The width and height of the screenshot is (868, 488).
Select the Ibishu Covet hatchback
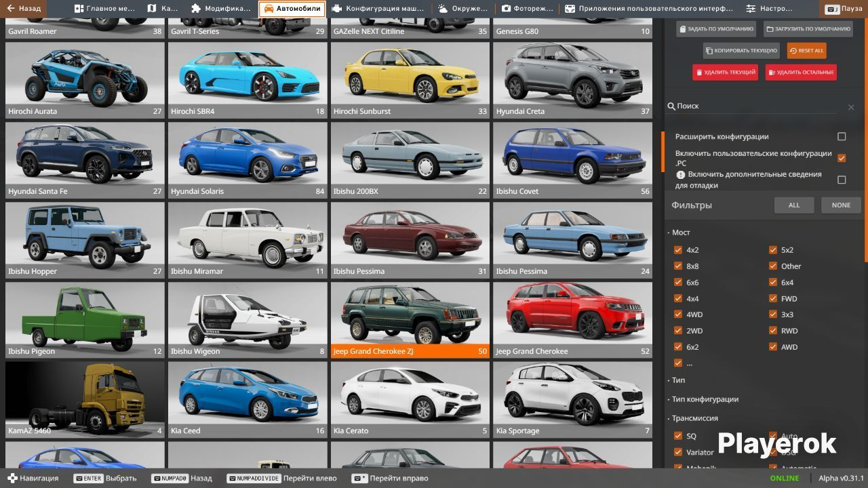[573, 160]
